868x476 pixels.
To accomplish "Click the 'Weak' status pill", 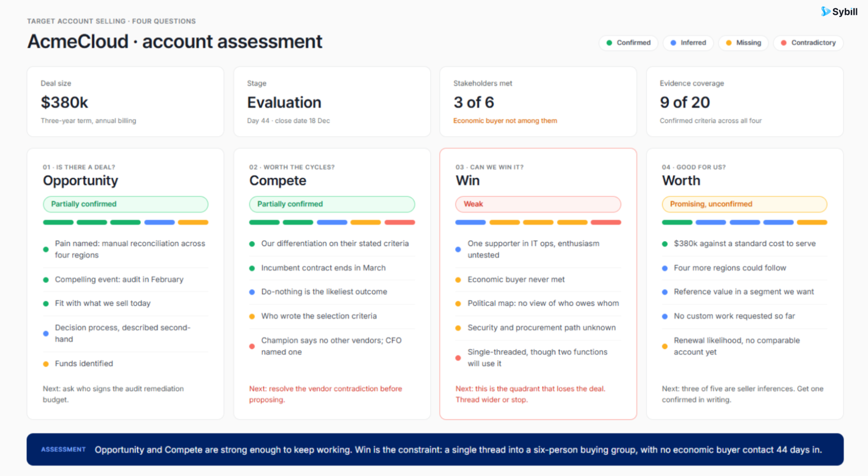I will click(538, 204).
